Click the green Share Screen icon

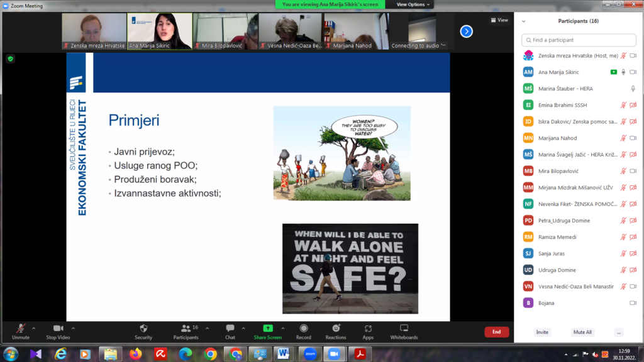(x=268, y=328)
